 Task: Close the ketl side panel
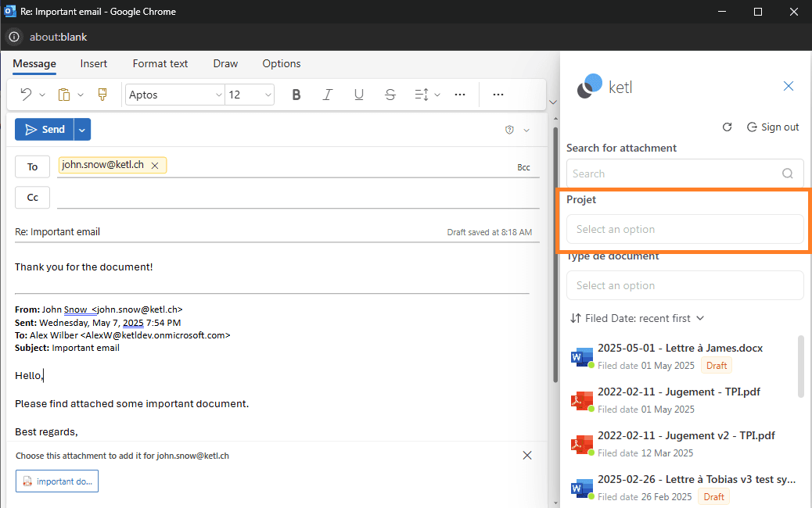tap(789, 86)
